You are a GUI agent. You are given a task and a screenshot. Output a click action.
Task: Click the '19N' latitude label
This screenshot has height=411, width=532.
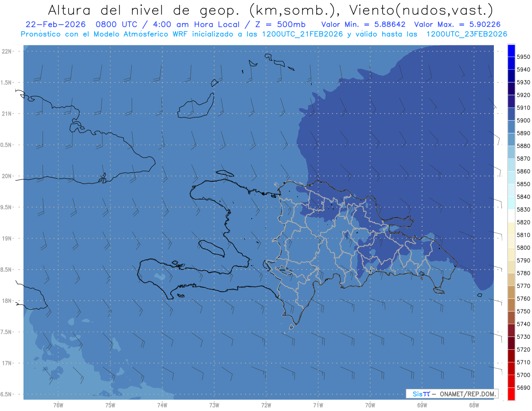click(8, 239)
